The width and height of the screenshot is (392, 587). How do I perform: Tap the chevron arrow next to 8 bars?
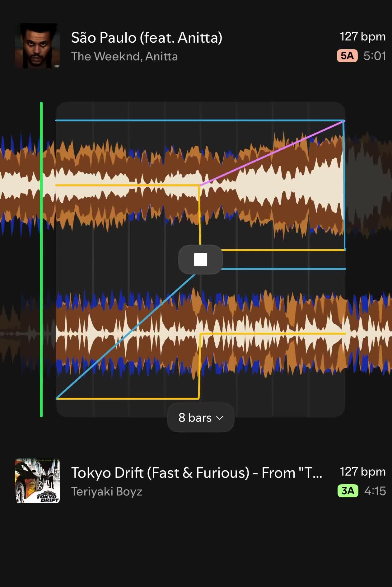tap(220, 418)
